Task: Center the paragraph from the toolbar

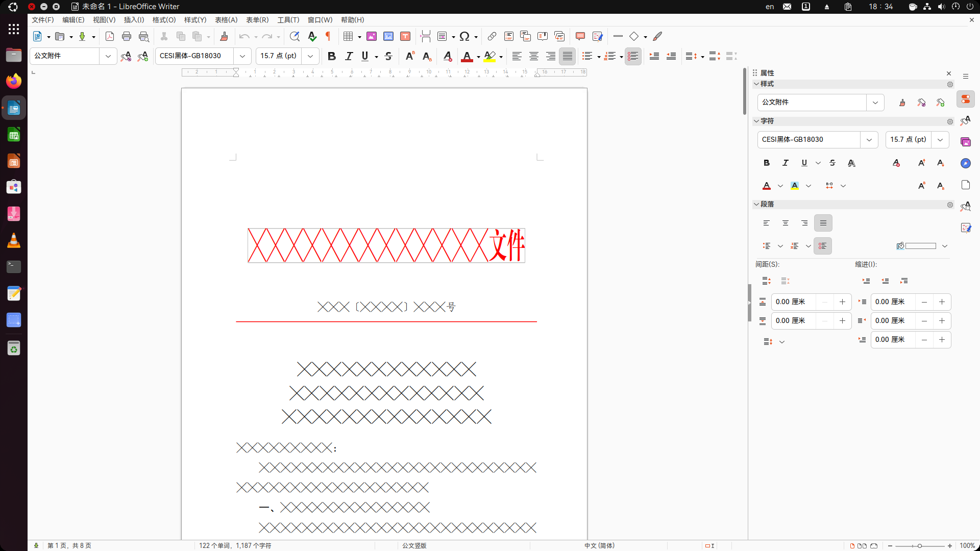Action: (x=533, y=56)
